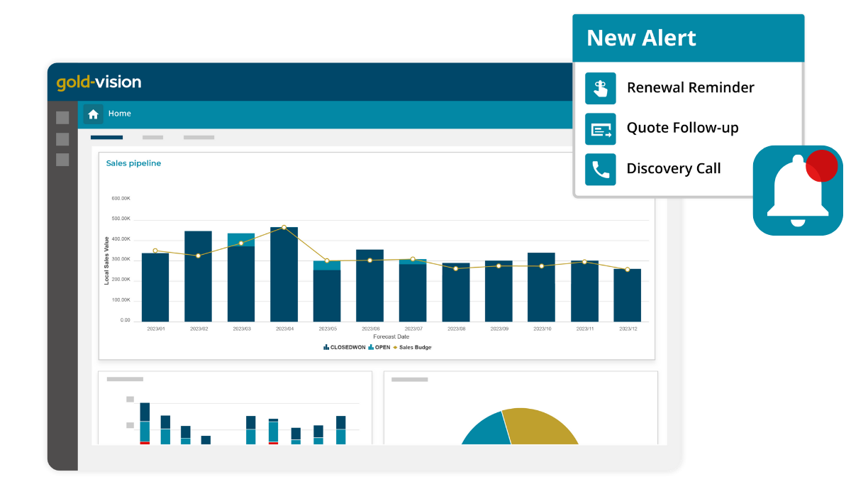
Task: Open the Renewal Reminder alert
Action: (691, 88)
